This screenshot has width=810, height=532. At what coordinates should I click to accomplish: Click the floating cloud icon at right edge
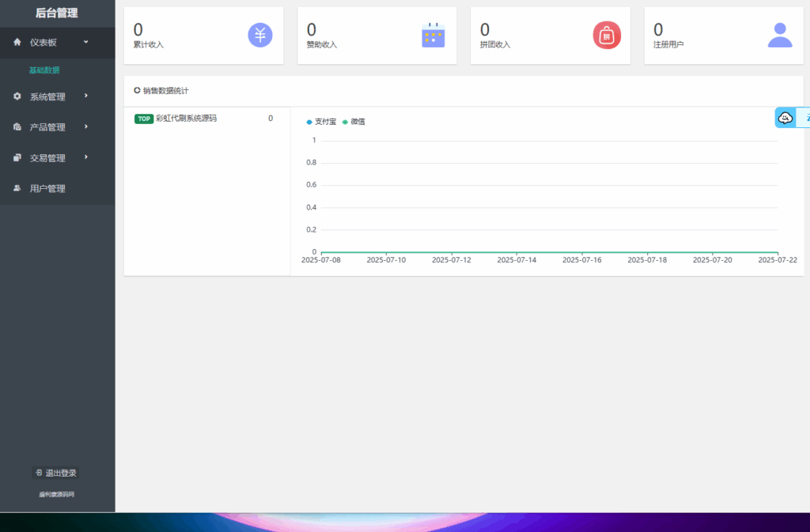(x=785, y=118)
